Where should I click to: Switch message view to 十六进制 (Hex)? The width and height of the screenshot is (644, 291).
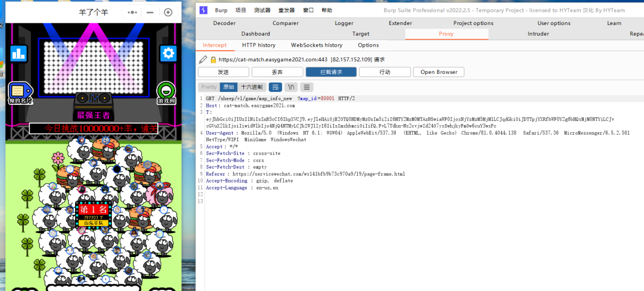pyautogui.click(x=252, y=86)
